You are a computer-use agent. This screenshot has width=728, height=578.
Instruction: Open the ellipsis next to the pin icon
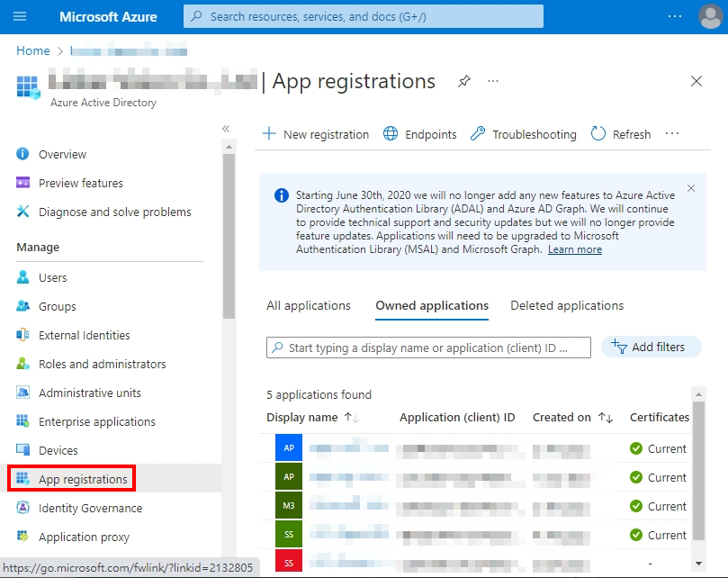(493, 81)
